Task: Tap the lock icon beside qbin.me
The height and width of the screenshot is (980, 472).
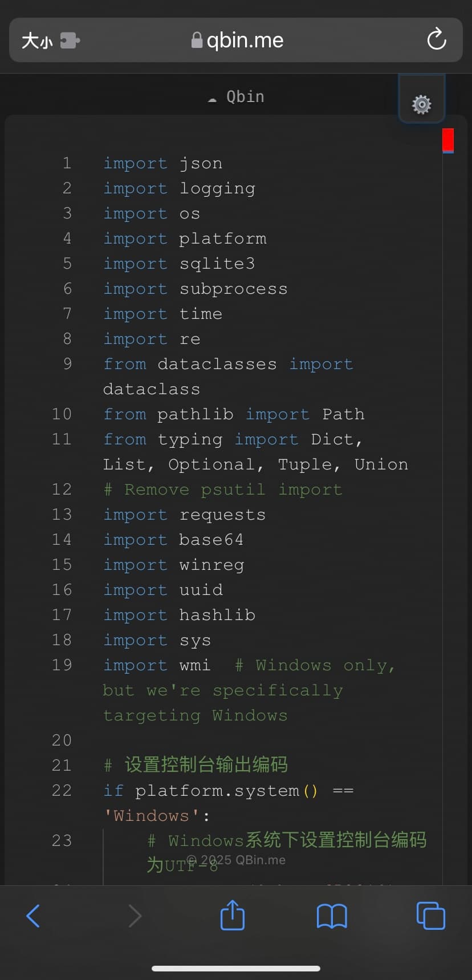Action: (197, 40)
